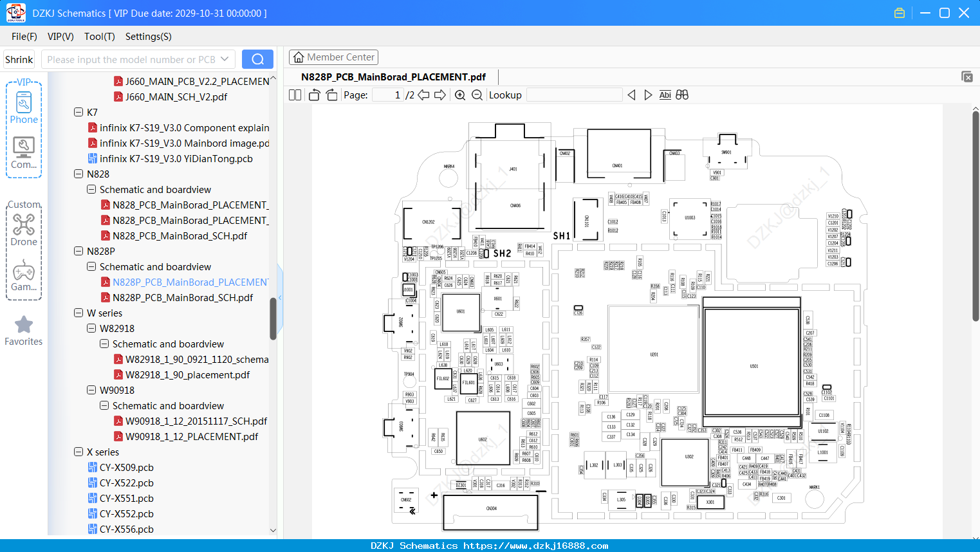Viewport: 980px width, 552px height.
Task: Toggle the two-page view icon
Action: tap(295, 95)
